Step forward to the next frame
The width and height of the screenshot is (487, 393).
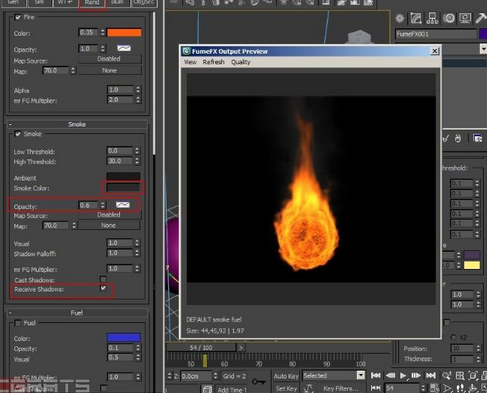(416, 376)
